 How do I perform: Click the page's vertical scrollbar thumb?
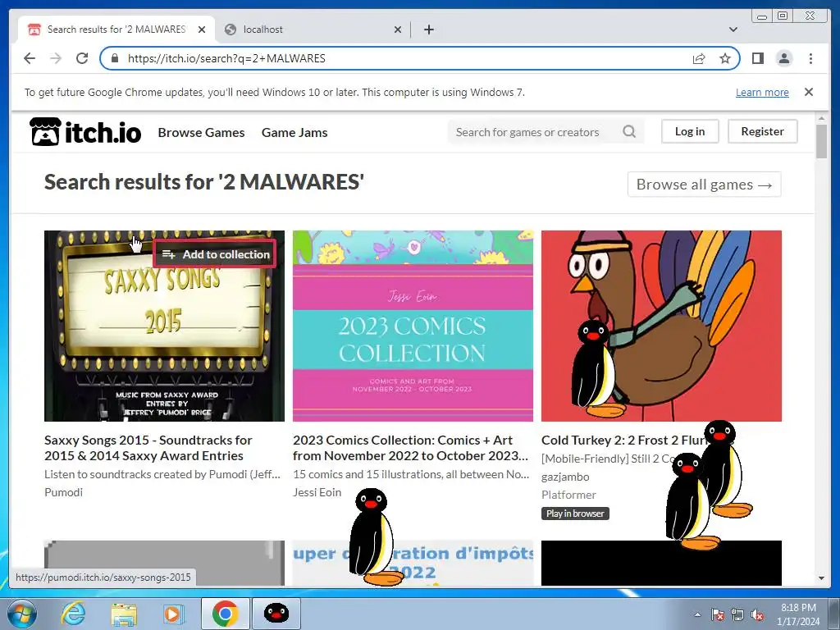[821, 141]
